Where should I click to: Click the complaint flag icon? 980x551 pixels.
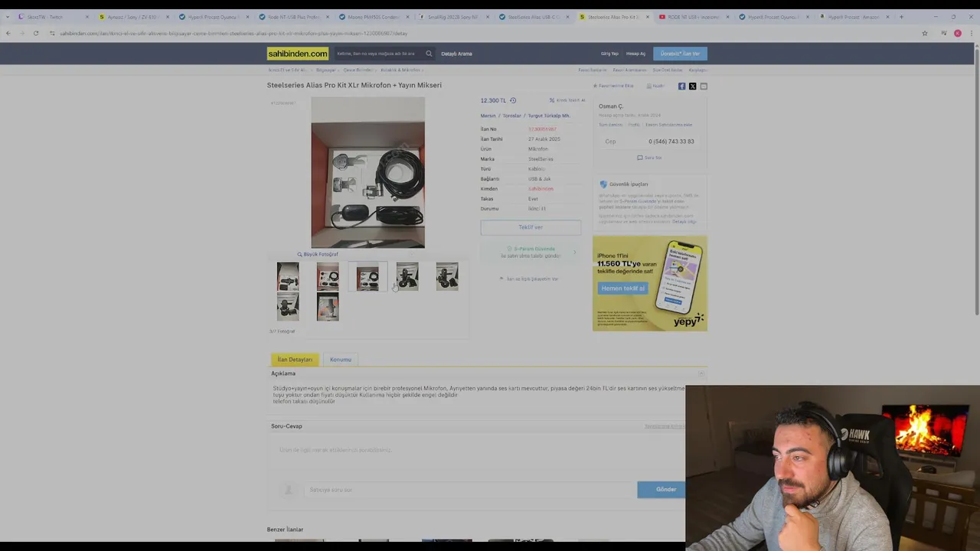tap(501, 279)
